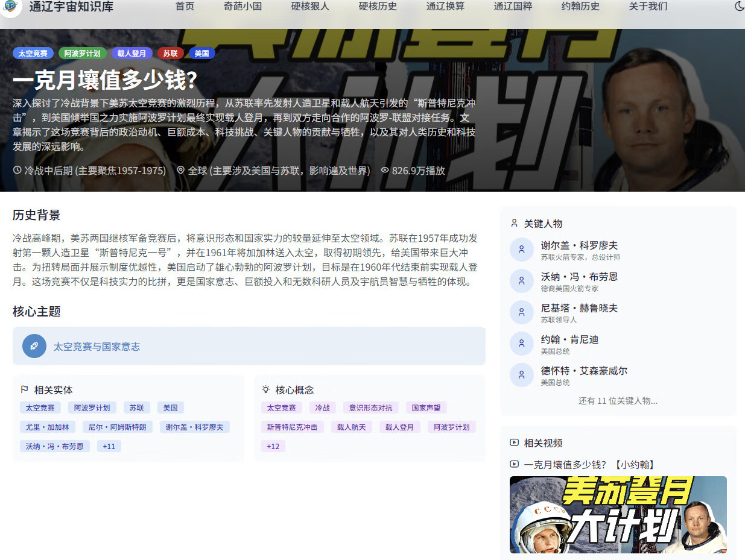Click the 阿波罗计划 tag under 相关实体
The height and width of the screenshot is (560, 745).
(x=92, y=407)
